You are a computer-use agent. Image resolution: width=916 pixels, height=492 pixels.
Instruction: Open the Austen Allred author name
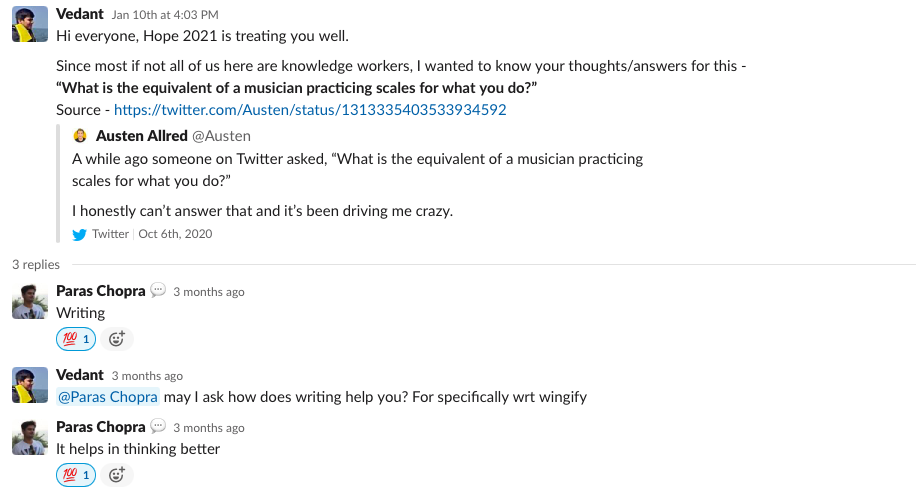coord(141,136)
